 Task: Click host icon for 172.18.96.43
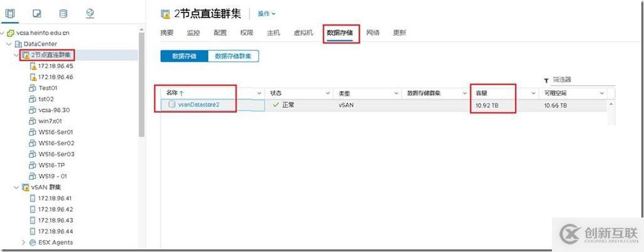pos(33,221)
